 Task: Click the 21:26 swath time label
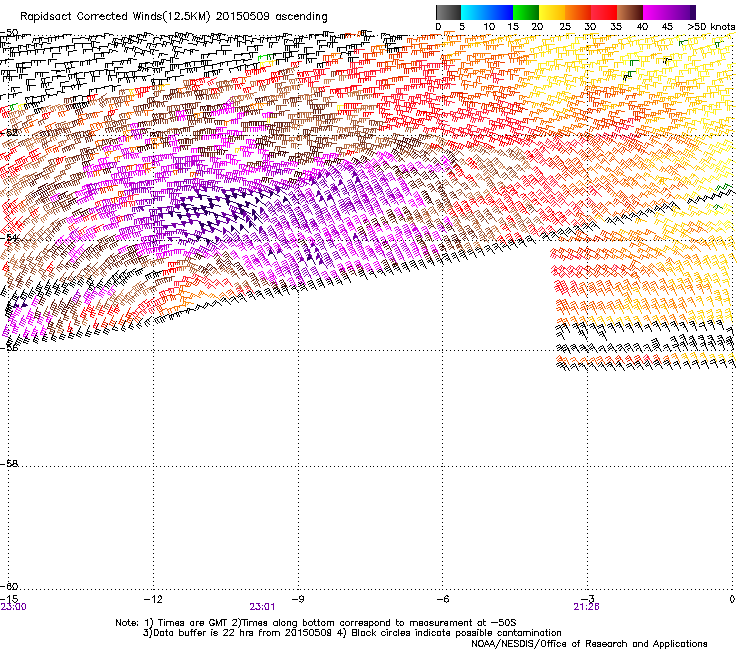click(586, 607)
